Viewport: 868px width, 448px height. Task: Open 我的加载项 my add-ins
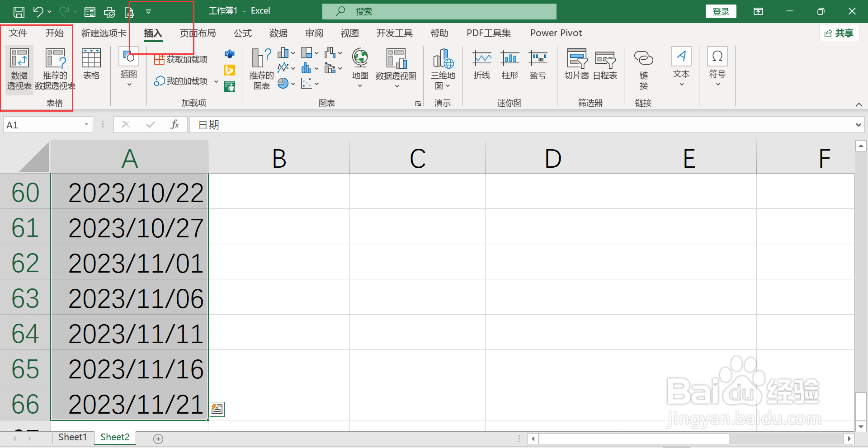(181, 81)
